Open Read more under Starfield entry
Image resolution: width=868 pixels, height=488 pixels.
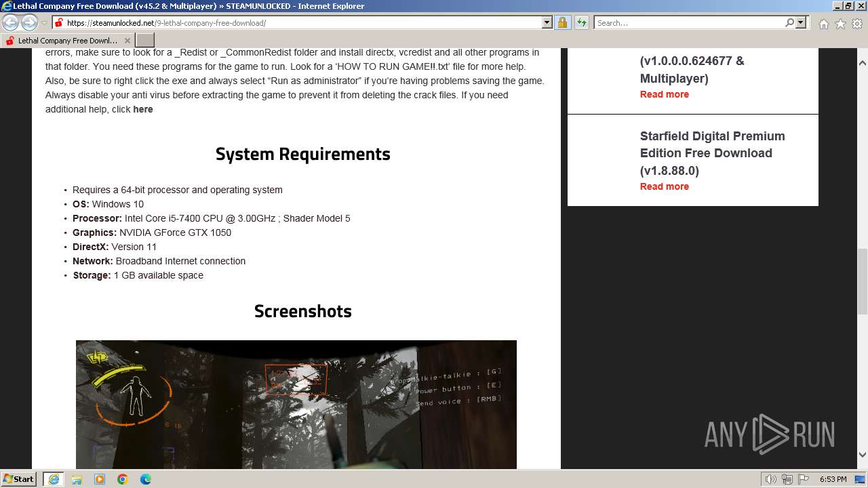click(665, 186)
